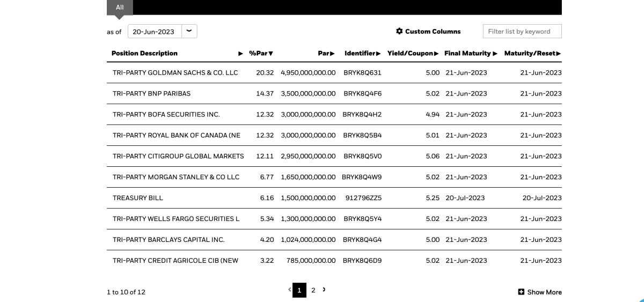Viewport: 644px width, 302px height.
Task: Click identifier BRYK8Q5Y4
Action: (363, 219)
